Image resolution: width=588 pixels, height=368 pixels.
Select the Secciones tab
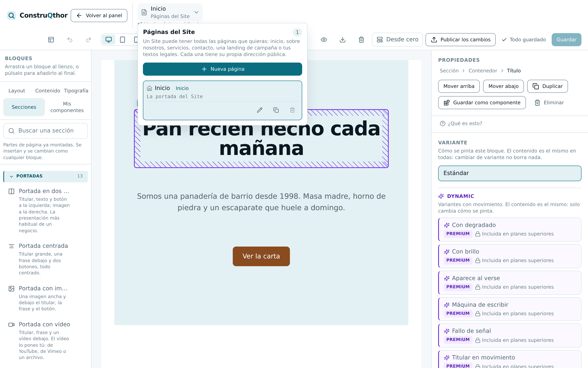pyautogui.click(x=24, y=107)
